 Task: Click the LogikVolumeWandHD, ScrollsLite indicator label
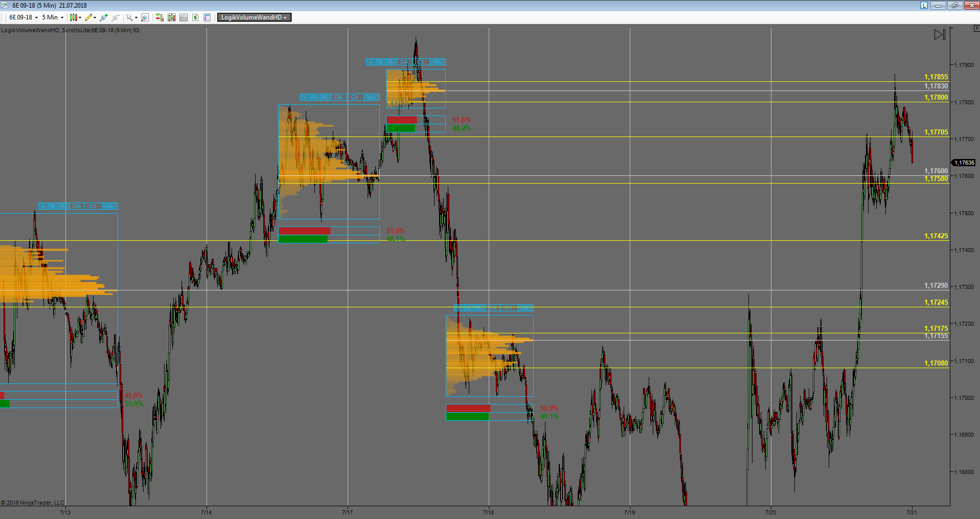[71, 30]
